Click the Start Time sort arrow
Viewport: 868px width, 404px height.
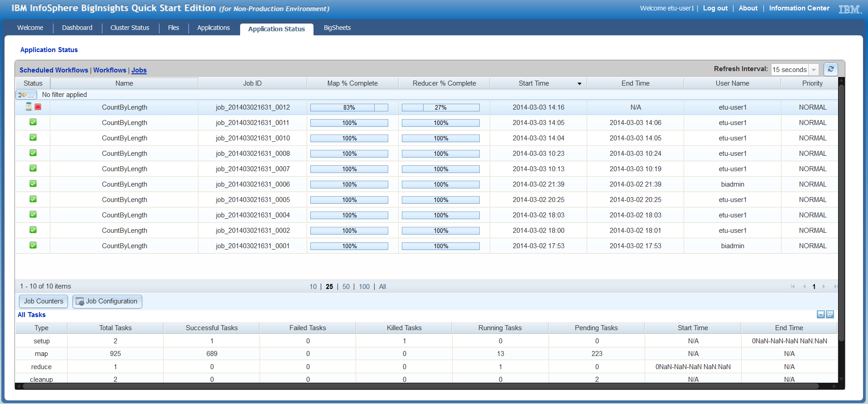coord(579,84)
